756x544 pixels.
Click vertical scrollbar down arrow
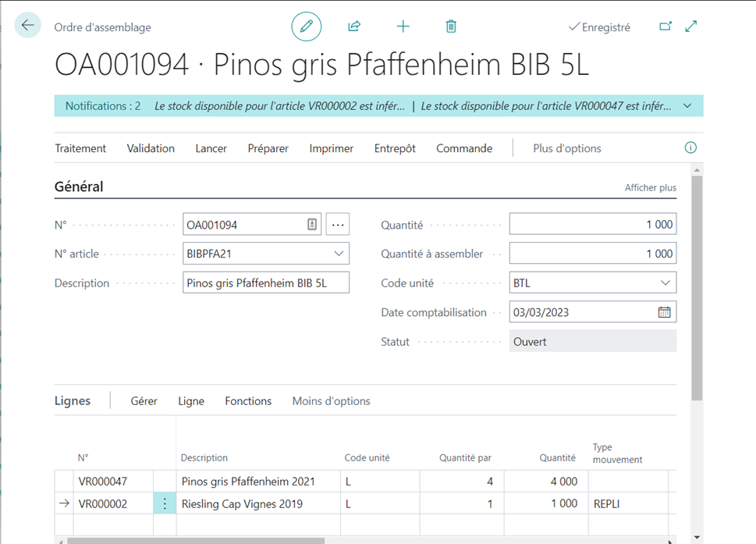tap(697, 537)
